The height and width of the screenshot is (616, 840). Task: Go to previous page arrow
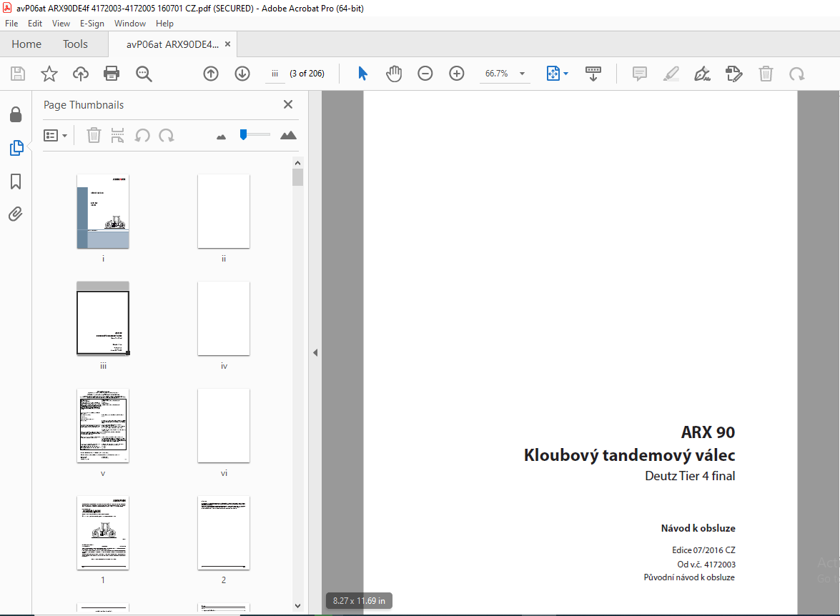point(211,74)
